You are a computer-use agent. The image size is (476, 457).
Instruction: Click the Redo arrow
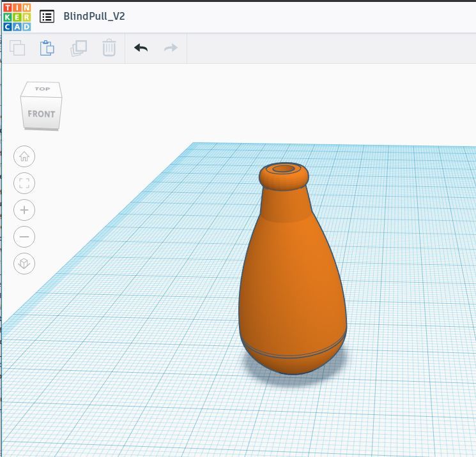click(171, 48)
